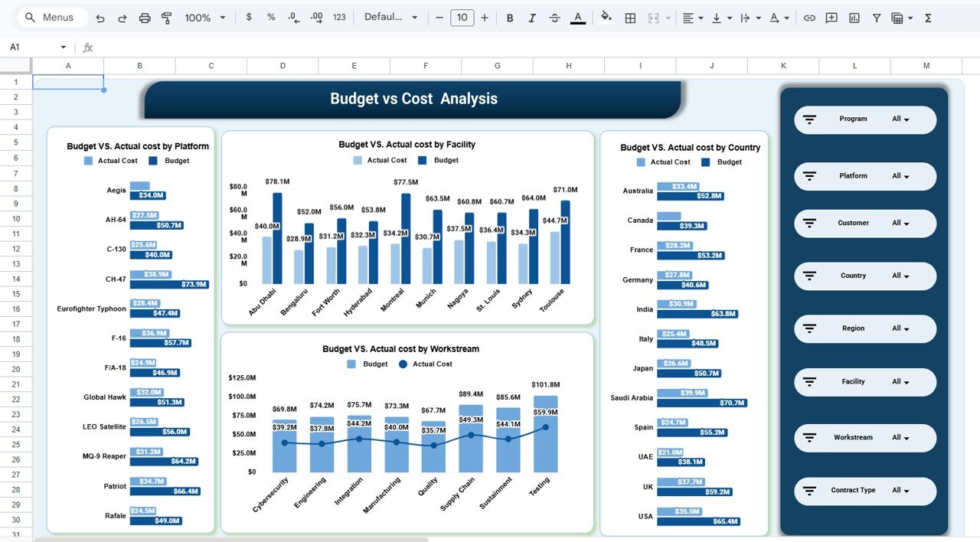Open the Menus button
This screenshot has width=980, height=542.
tap(51, 17)
